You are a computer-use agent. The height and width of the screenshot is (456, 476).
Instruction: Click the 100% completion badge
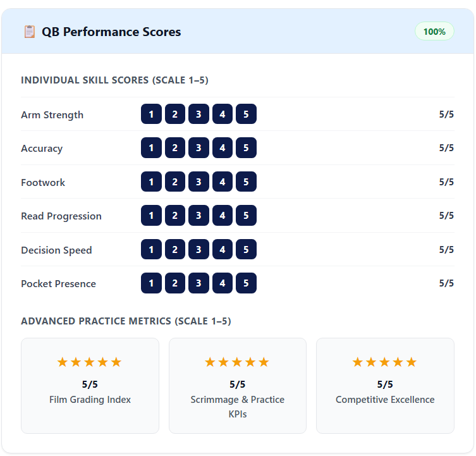(434, 31)
